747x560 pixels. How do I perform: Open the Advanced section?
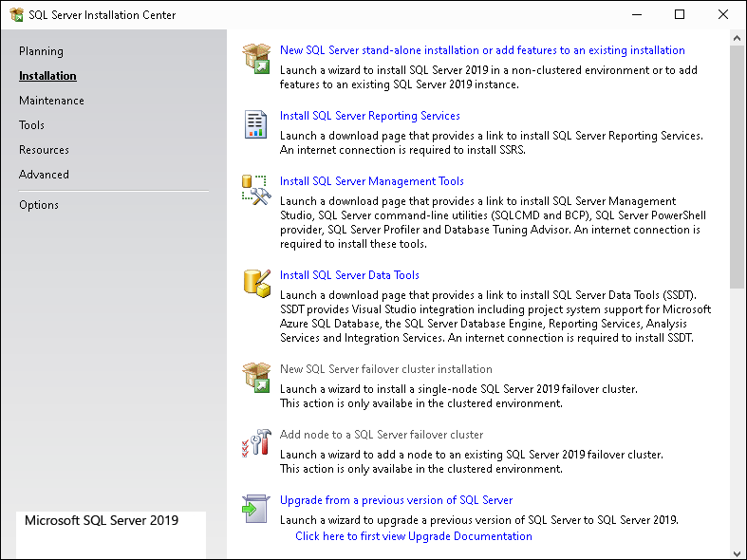click(44, 175)
